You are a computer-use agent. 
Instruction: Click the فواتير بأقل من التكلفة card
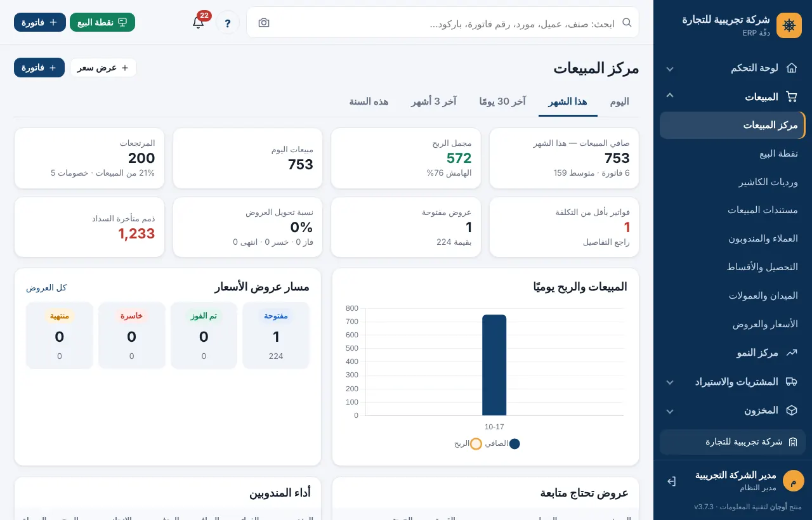[565, 227]
